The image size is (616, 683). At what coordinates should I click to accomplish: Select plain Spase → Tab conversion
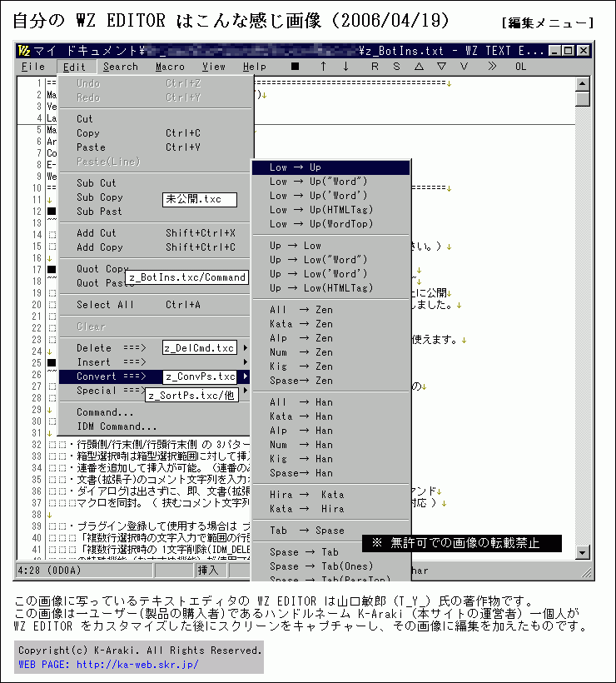click(330, 552)
